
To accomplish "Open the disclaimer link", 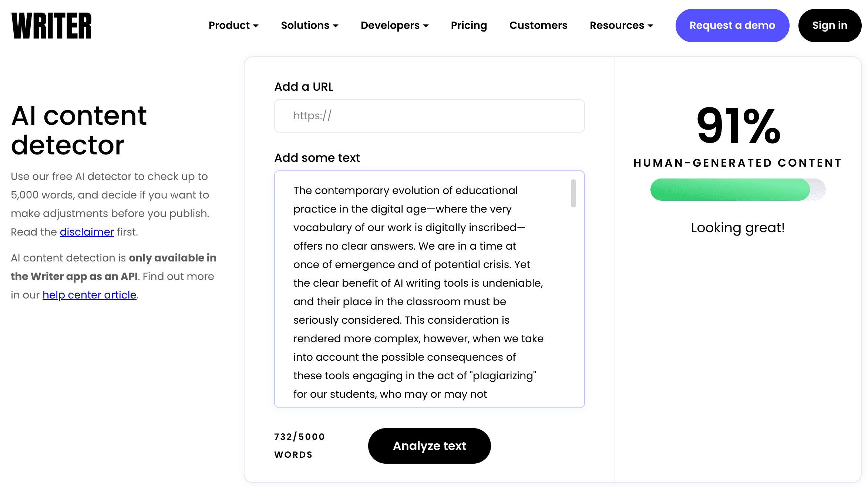I will (x=87, y=232).
